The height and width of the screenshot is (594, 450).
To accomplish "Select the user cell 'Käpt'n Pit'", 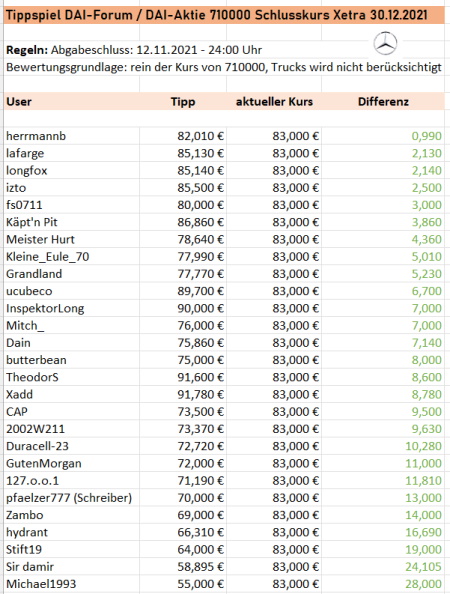I will coord(32,222).
